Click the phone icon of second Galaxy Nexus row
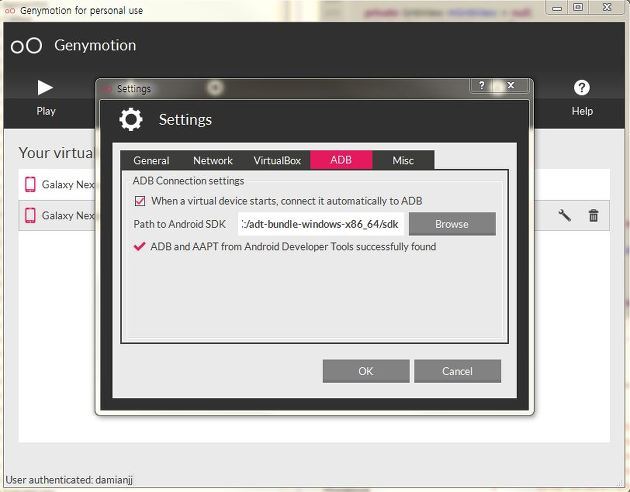 pos(30,215)
